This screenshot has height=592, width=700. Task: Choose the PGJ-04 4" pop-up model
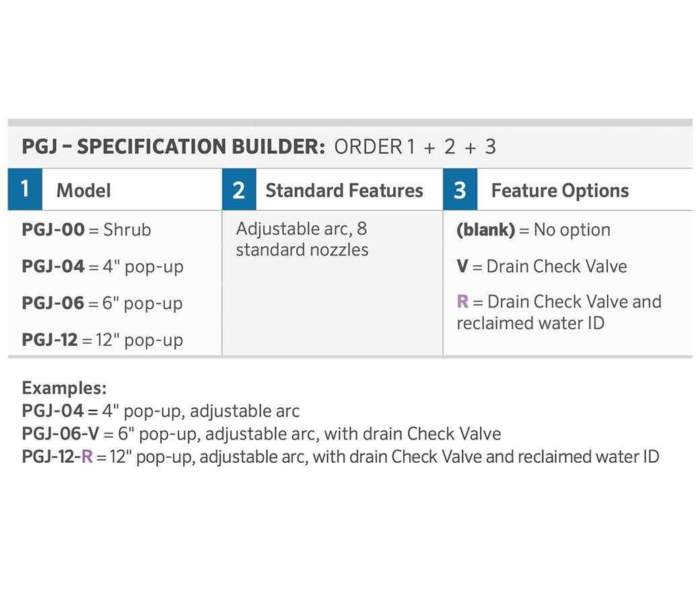102,266
